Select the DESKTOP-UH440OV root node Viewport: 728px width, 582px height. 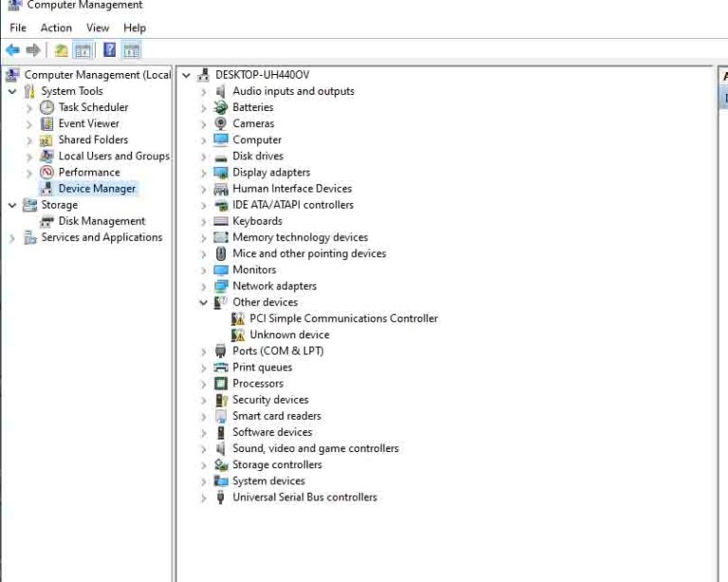[262, 75]
